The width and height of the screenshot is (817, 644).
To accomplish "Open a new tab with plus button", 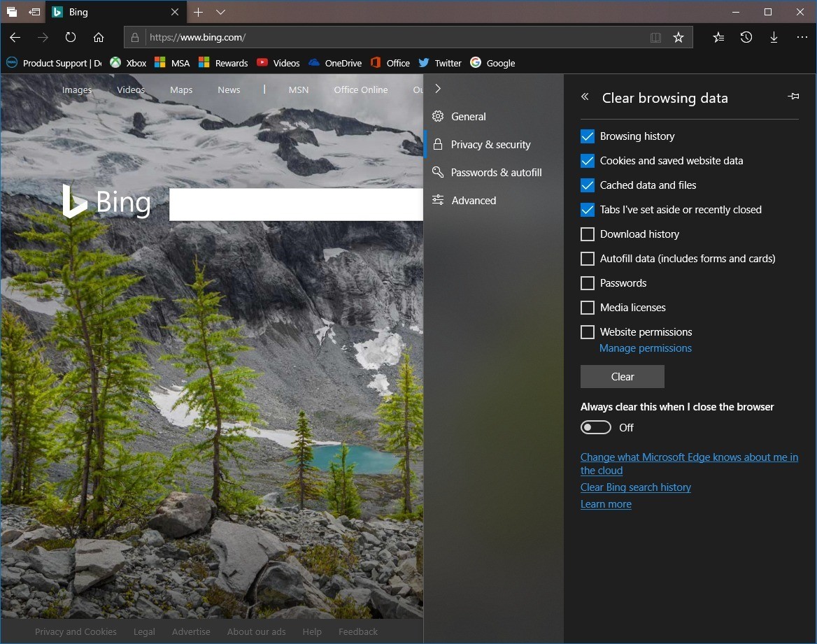I will [x=198, y=11].
